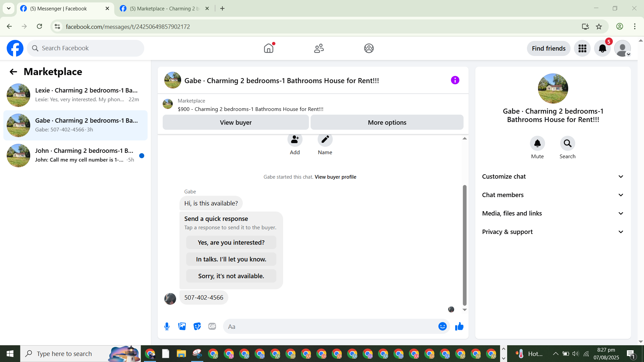644x362 pixels.
Task: Click the "Hi, is this available?" message
Action: pyautogui.click(x=211, y=203)
